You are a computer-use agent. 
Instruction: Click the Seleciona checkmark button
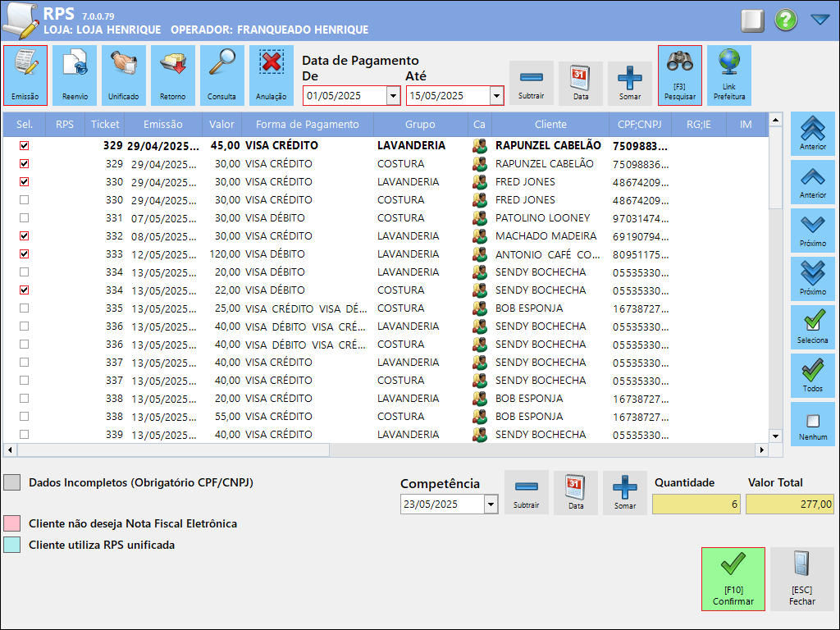(813, 327)
